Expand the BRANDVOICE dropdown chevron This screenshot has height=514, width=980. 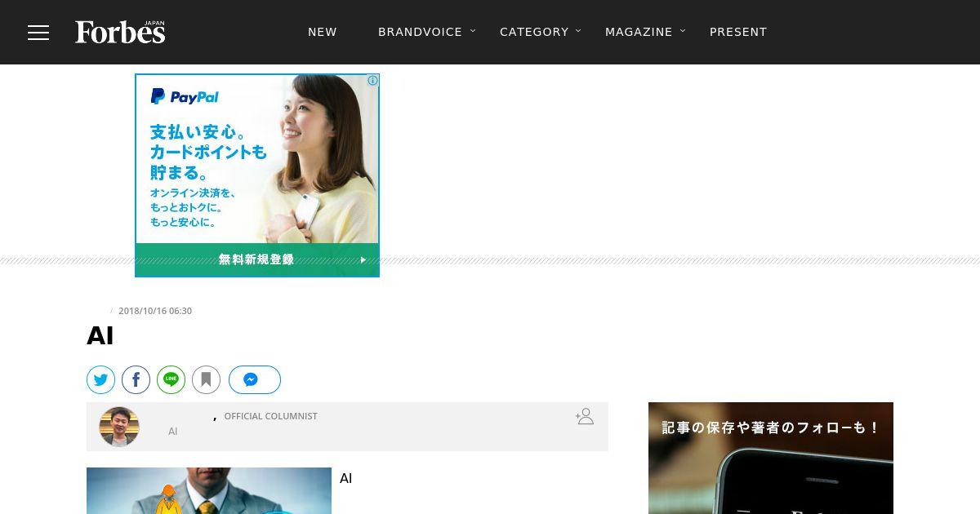[473, 31]
